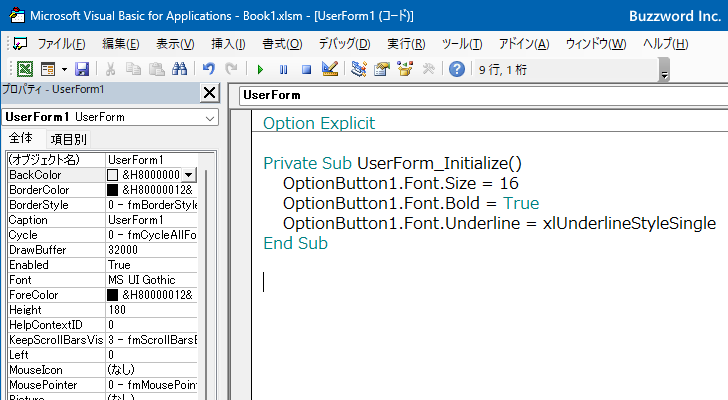Click the Properties panel vertical scrollbar
This screenshot has width=728, height=400.
pos(206,283)
